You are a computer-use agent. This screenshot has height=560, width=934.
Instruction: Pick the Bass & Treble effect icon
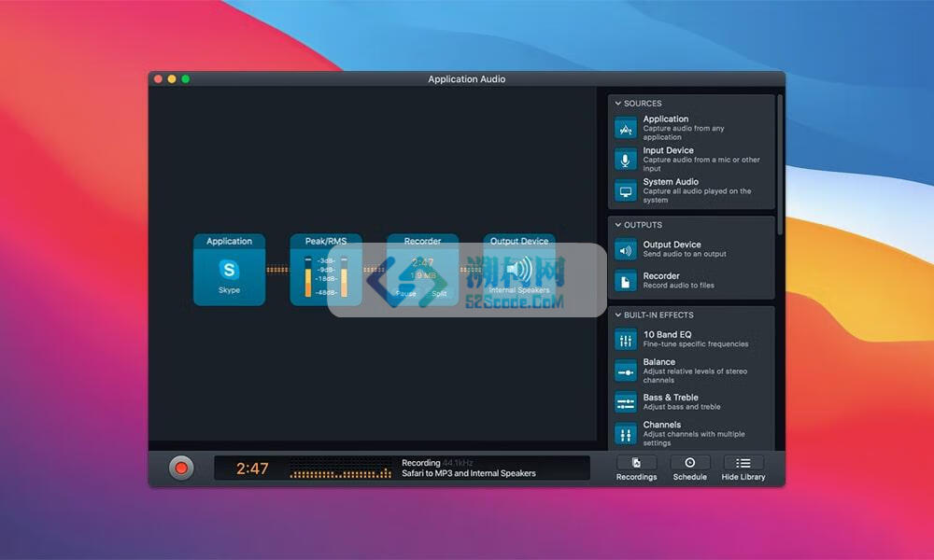click(x=625, y=403)
